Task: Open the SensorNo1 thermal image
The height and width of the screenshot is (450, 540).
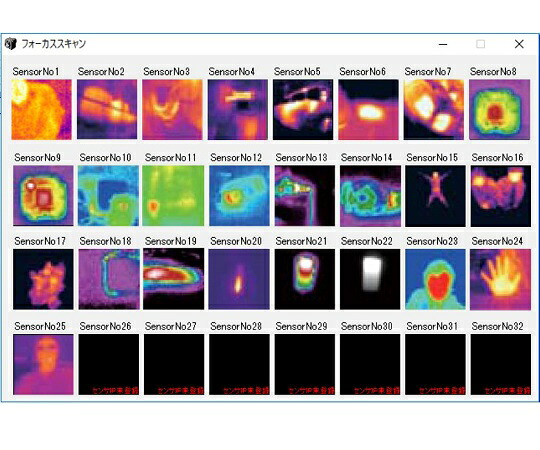Action: point(41,109)
